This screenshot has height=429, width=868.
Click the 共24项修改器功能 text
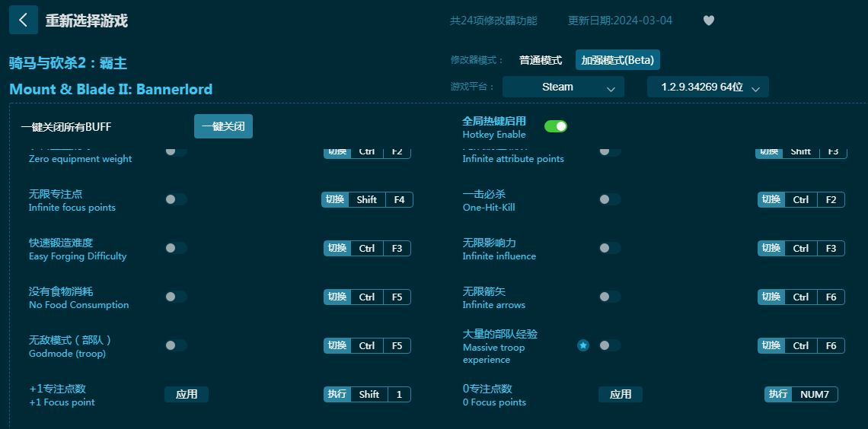pyautogui.click(x=493, y=21)
